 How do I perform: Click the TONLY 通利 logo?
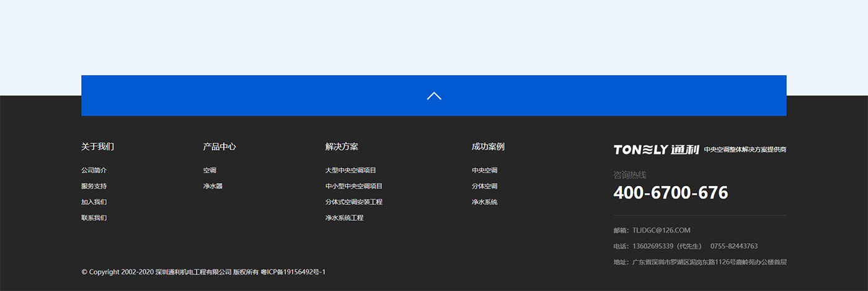point(656,150)
